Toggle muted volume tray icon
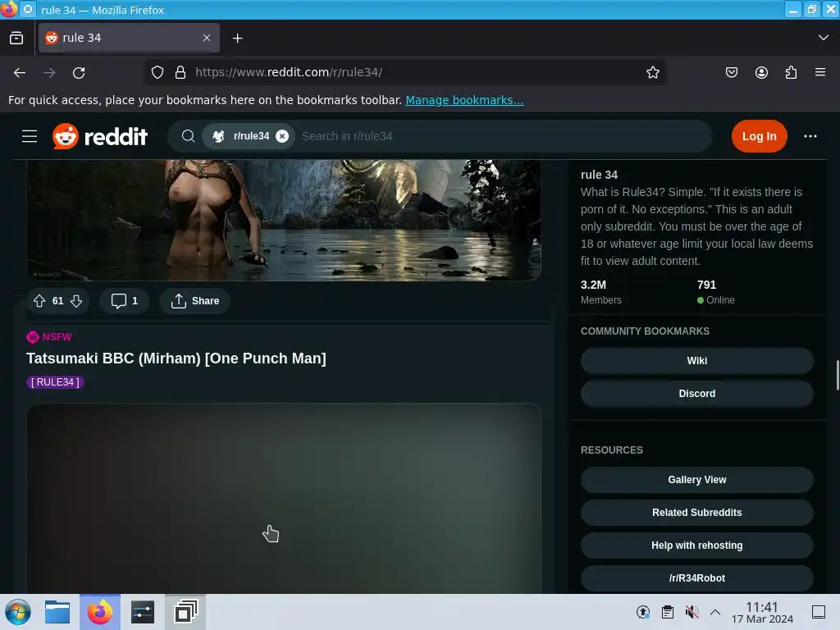 [x=692, y=612]
